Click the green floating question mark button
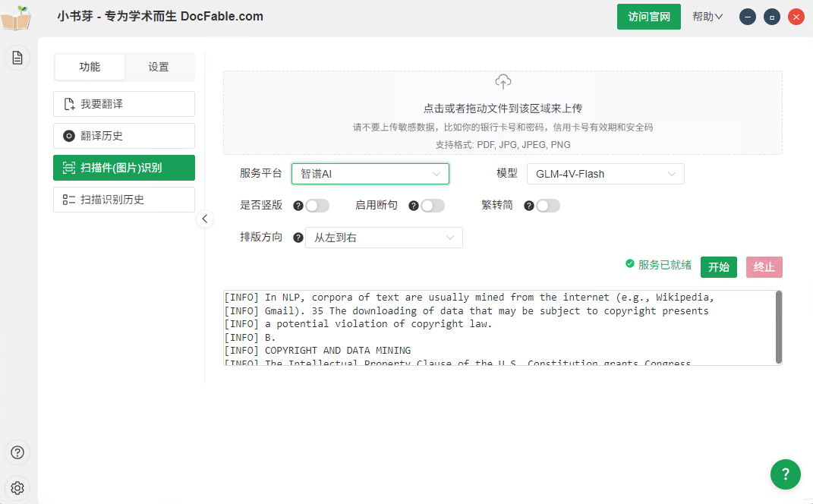Screen dimensions: 813x504 pyautogui.click(x=786, y=474)
